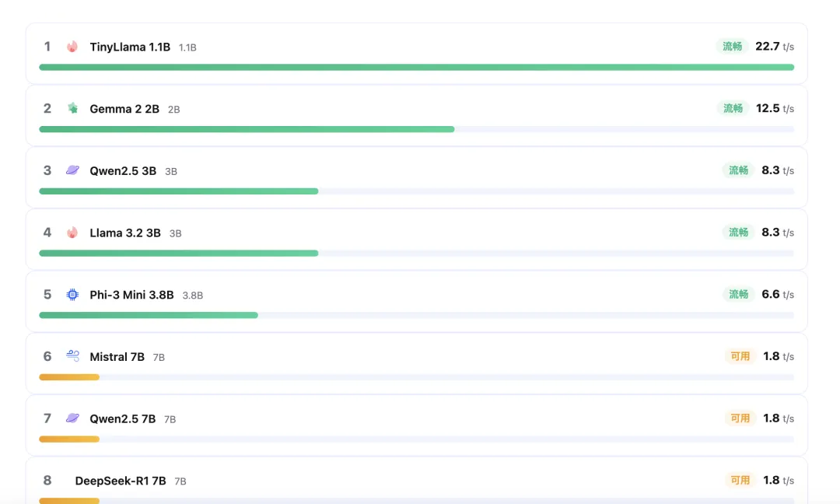Click the Llama 3.2 3B flame icon

point(72,233)
